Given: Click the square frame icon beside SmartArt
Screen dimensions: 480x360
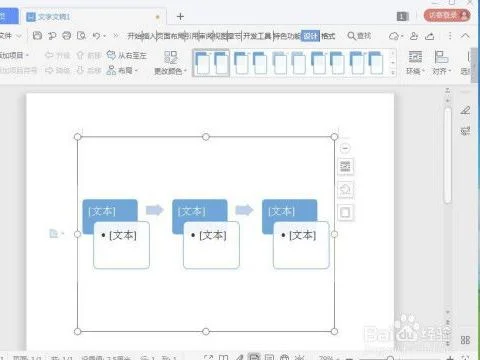Looking at the screenshot, I should point(345,212).
